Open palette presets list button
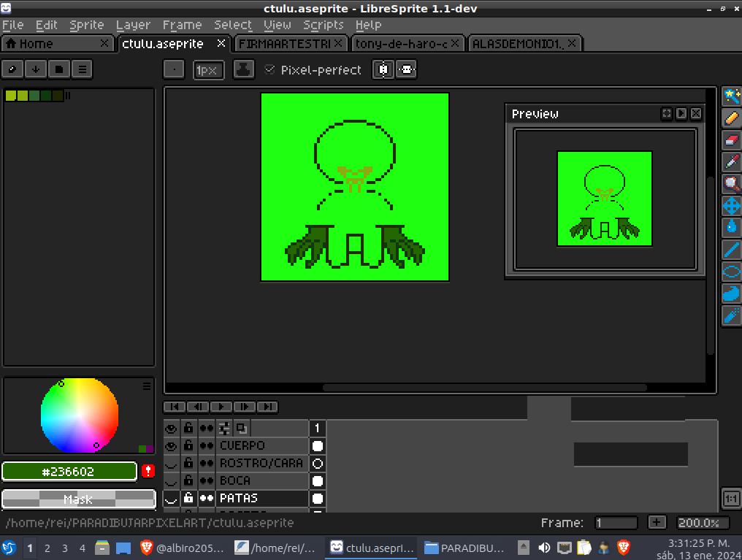 pyautogui.click(x=59, y=69)
